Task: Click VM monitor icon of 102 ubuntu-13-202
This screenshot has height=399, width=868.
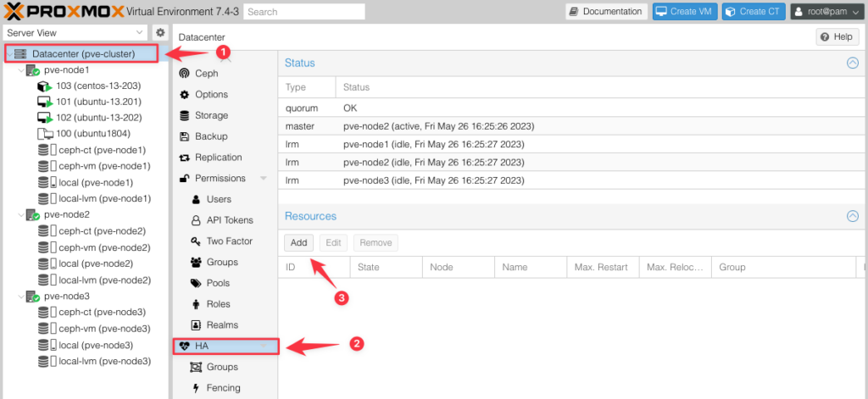Action: click(x=44, y=118)
